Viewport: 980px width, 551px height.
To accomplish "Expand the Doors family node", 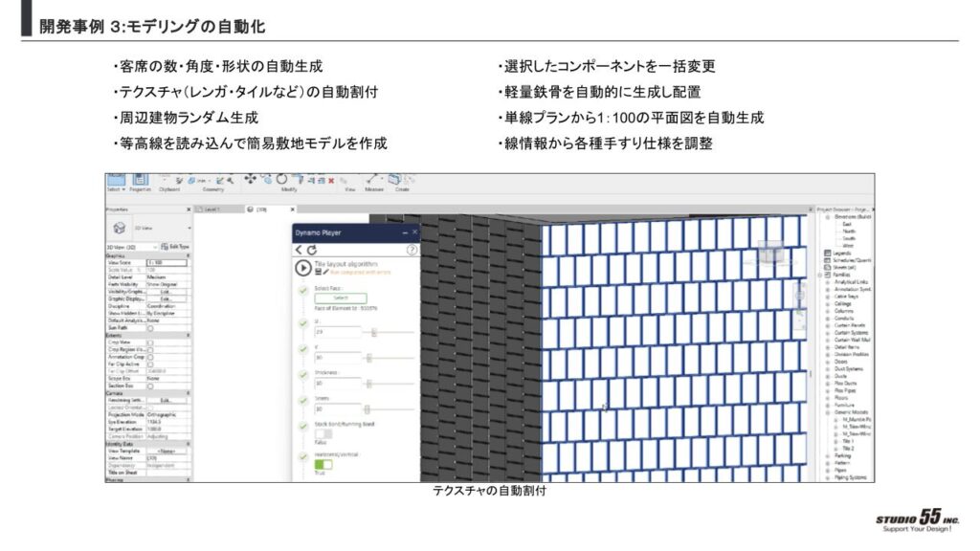I will pos(828,362).
